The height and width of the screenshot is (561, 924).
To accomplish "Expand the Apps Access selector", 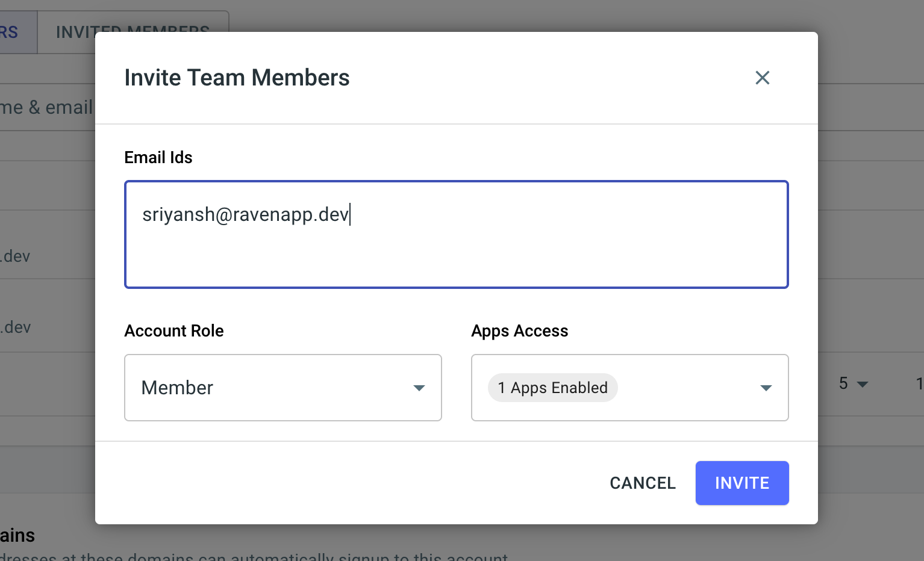I will coord(629,388).
